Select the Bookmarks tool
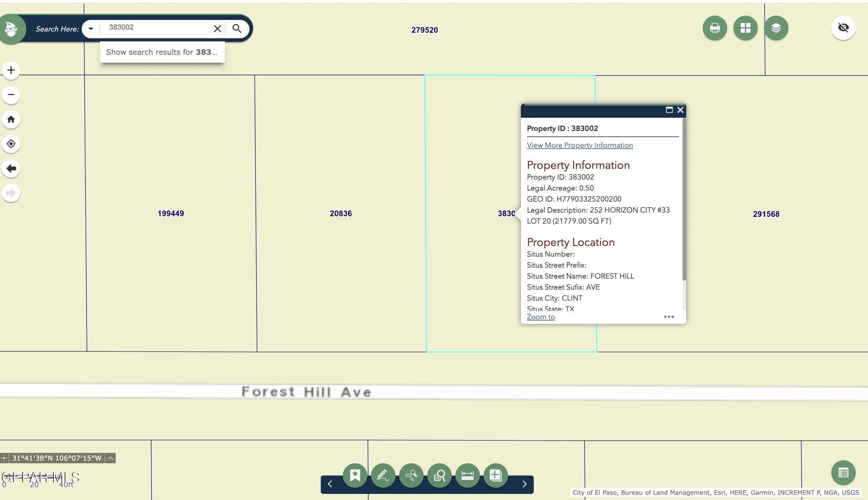This screenshot has width=868, height=500. click(355, 475)
